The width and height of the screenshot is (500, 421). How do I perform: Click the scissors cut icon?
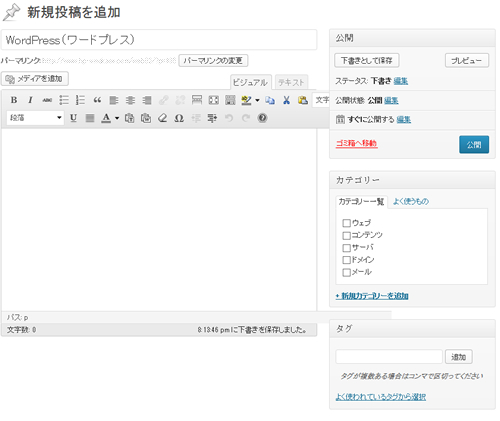[x=286, y=100]
